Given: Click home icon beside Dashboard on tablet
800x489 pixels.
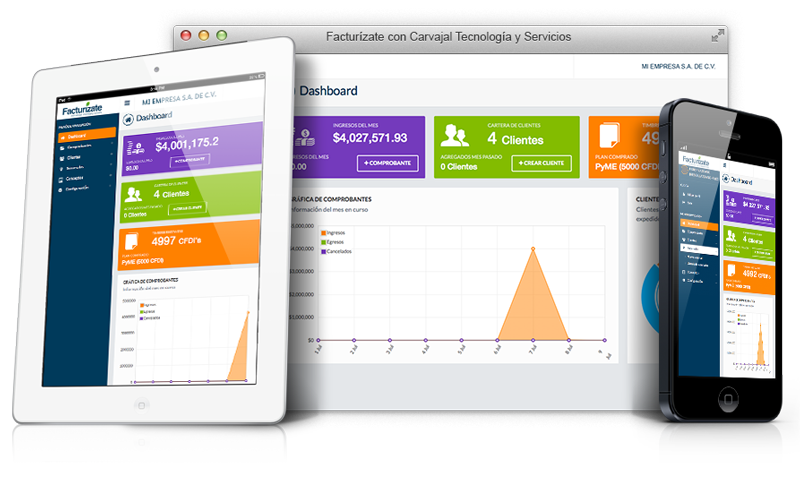Looking at the screenshot, I should 128,119.
